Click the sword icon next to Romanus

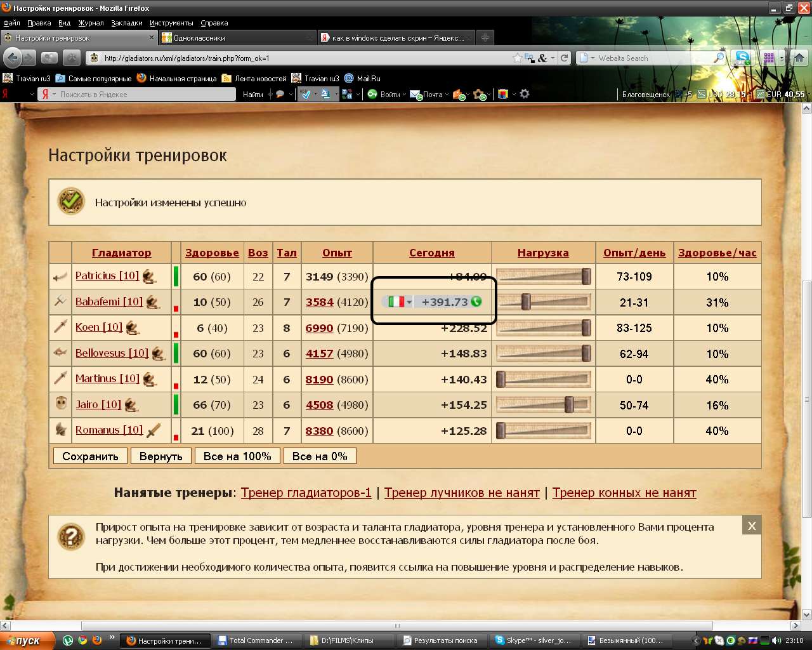click(x=154, y=431)
